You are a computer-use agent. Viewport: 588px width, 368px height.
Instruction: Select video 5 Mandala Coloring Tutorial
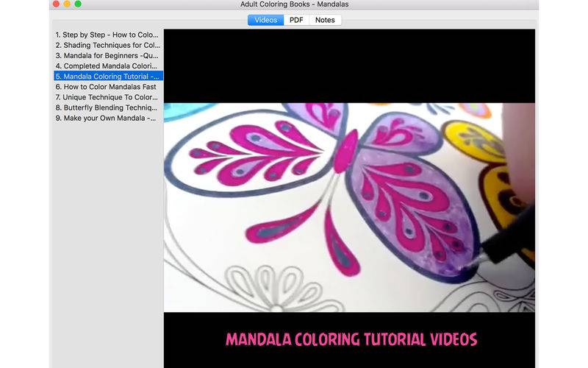pos(108,77)
